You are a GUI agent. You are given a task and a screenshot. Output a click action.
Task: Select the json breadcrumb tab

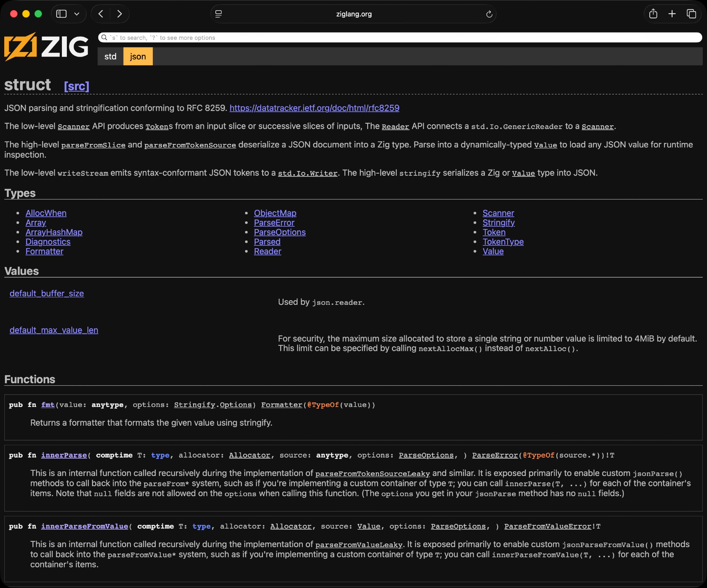[x=138, y=57]
